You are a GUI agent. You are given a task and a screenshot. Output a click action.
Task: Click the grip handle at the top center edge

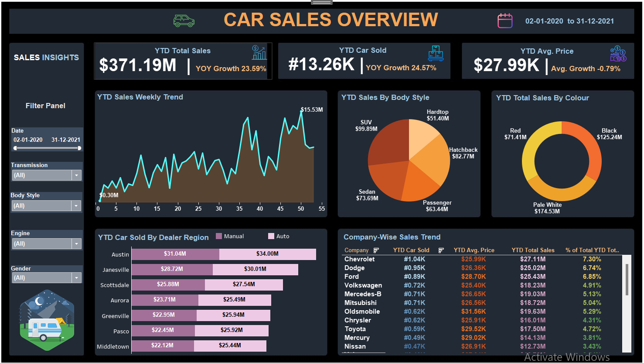click(x=322, y=2)
